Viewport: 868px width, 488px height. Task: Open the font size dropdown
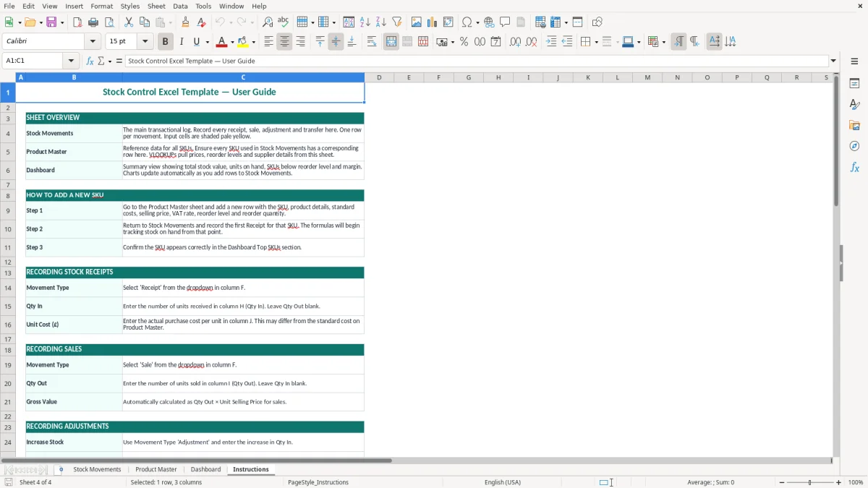pyautogui.click(x=145, y=42)
